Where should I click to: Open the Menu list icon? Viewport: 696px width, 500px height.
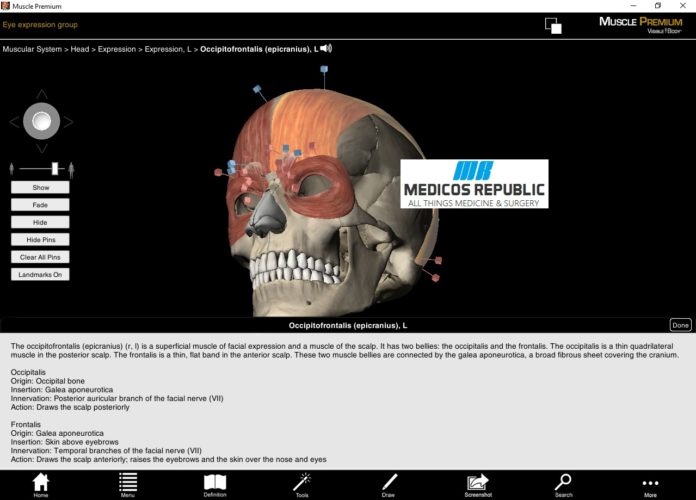point(128,484)
